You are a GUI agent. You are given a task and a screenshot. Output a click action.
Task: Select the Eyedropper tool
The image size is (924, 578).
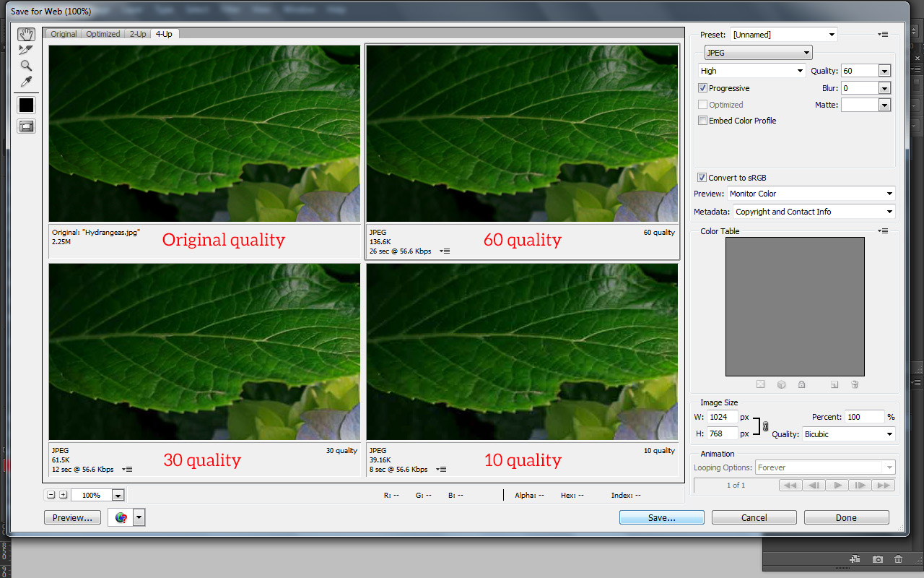26,82
